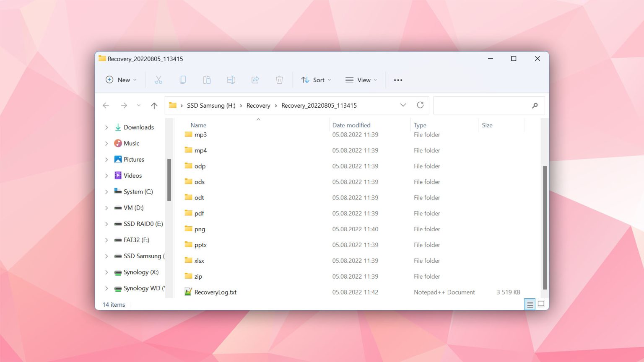Open the New item dropdown
Viewport: 644px width, 362px height.
click(x=121, y=80)
